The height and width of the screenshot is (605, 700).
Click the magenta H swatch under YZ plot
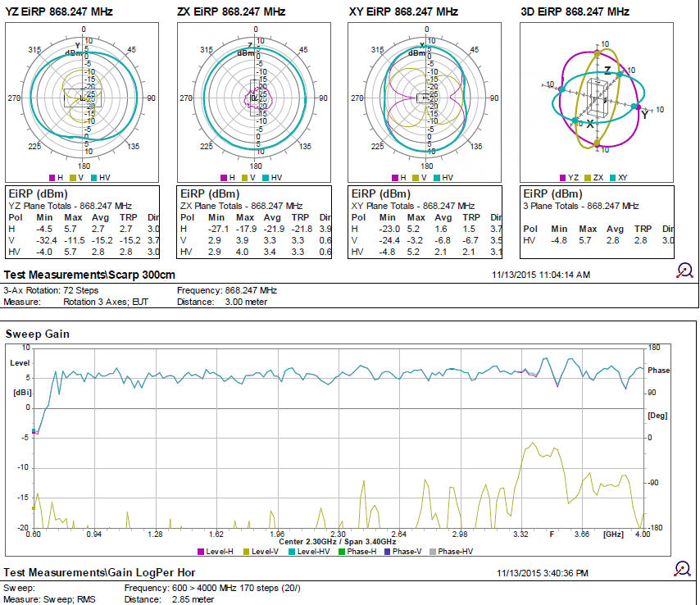click(52, 178)
